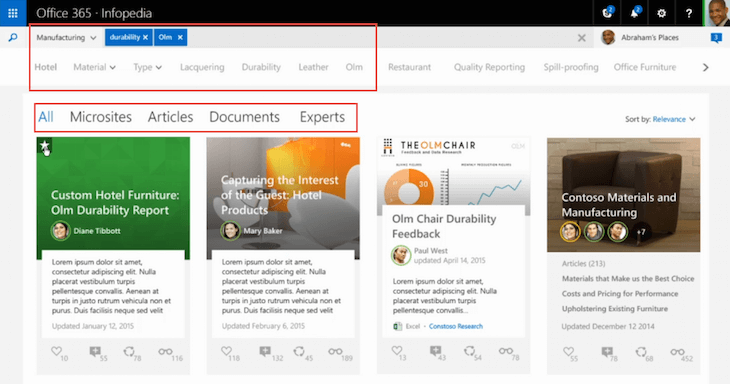Image resolution: width=730 pixels, height=384 pixels.
Task: Open the Sort by Relevance dropdown
Action: pos(674,119)
